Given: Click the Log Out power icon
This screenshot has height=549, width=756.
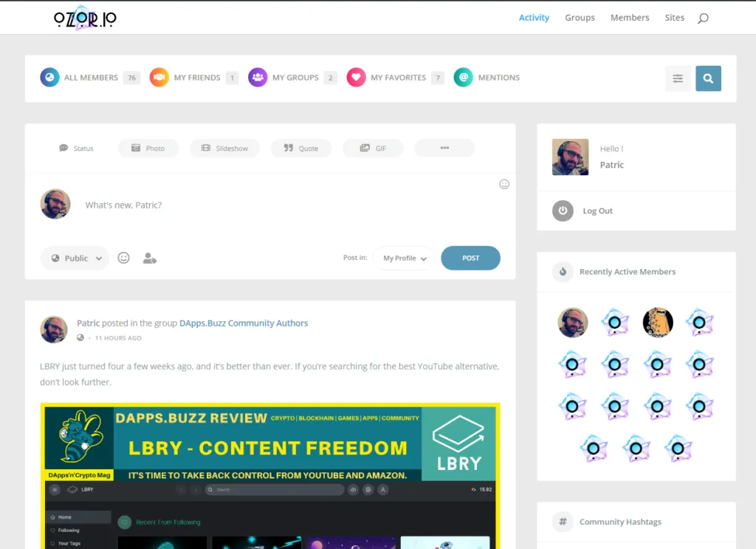Looking at the screenshot, I should click(x=563, y=211).
